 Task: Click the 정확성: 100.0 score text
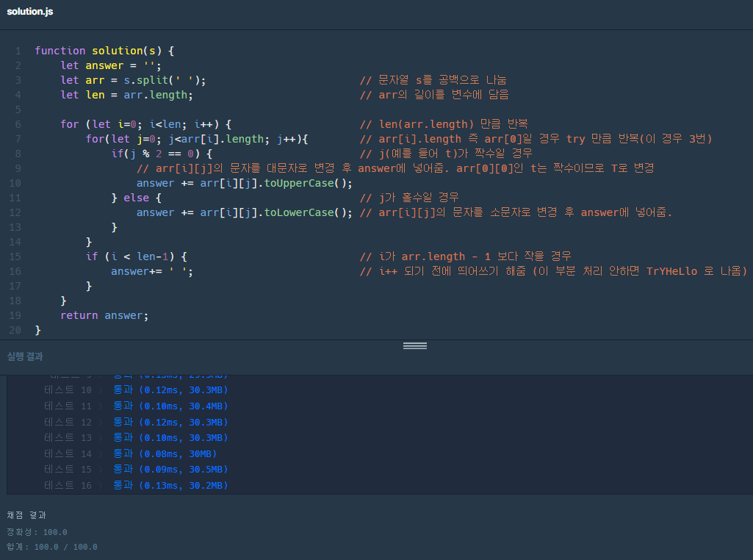37,532
